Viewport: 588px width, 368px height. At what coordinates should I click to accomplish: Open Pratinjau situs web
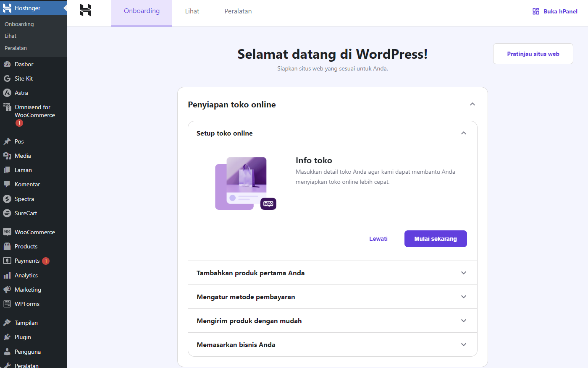click(533, 54)
